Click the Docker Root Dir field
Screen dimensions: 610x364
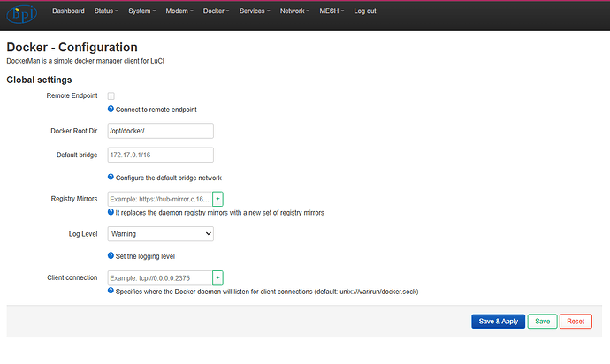point(160,131)
